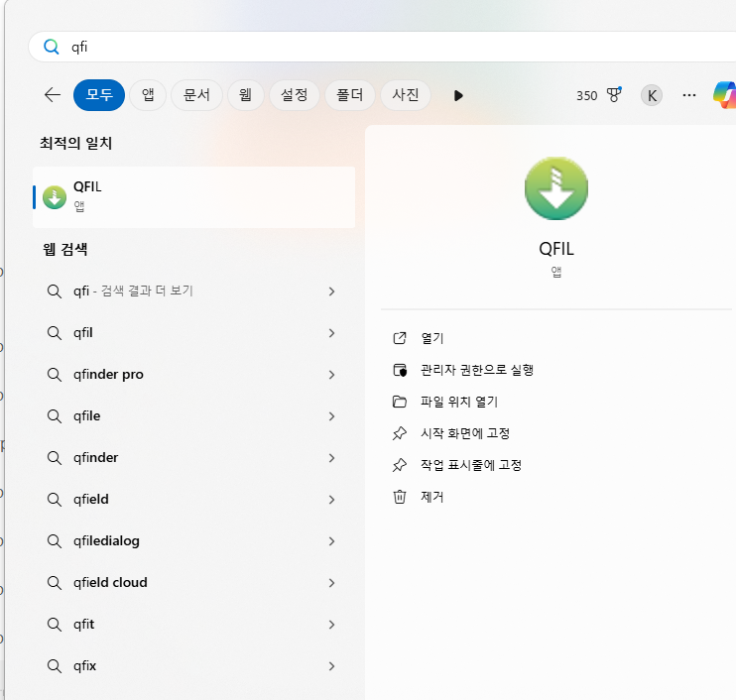
Task: Click the search icon beside qfile
Action: coord(55,416)
